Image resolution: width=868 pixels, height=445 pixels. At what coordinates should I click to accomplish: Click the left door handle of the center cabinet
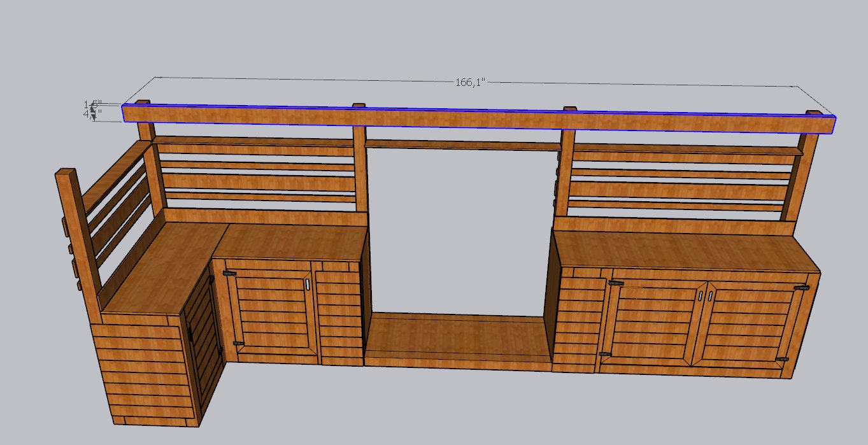click(x=308, y=284)
